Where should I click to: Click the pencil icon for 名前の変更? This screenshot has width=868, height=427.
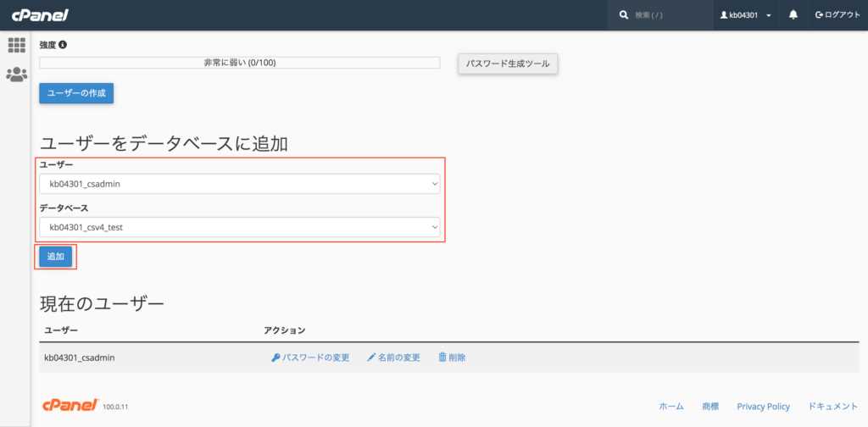click(x=370, y=358)
